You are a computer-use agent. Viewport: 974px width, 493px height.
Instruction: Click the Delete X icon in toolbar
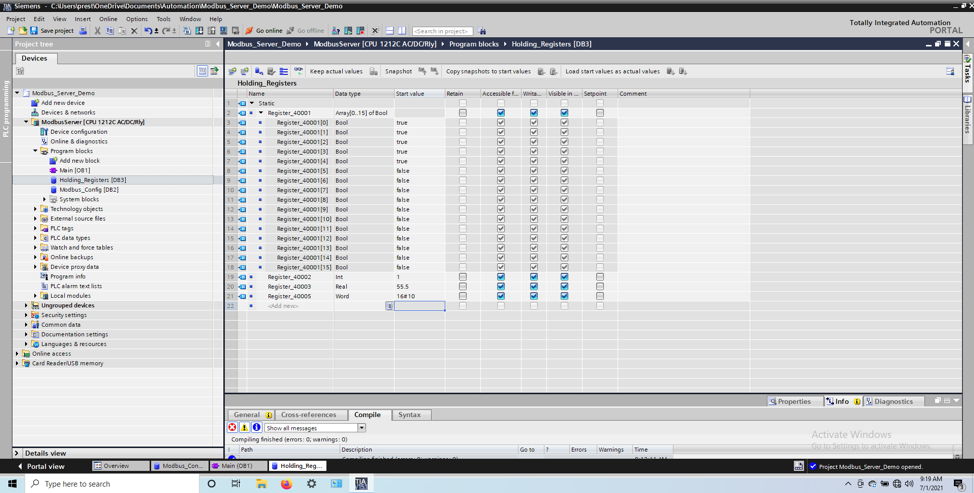(x=134, y=30)
